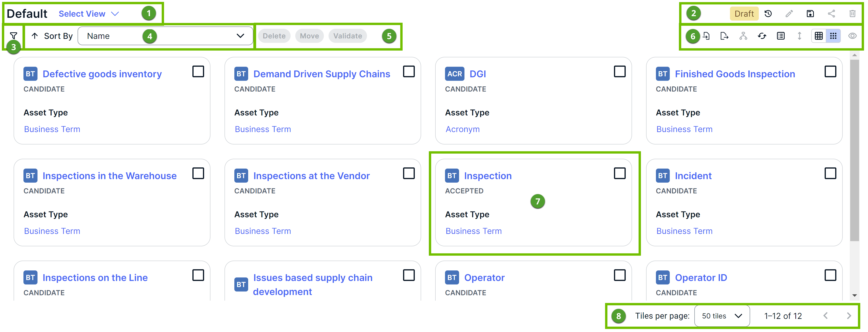The height and width of the screenshot is (332, 868).
Task: Click the share view icon
Action: pyautogui.click(x=831, y=14)
